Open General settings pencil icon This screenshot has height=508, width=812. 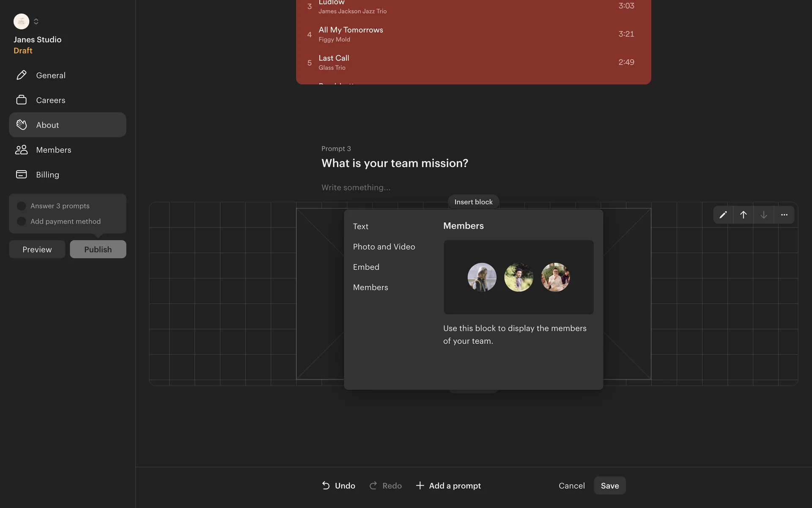tap(22, 75)
